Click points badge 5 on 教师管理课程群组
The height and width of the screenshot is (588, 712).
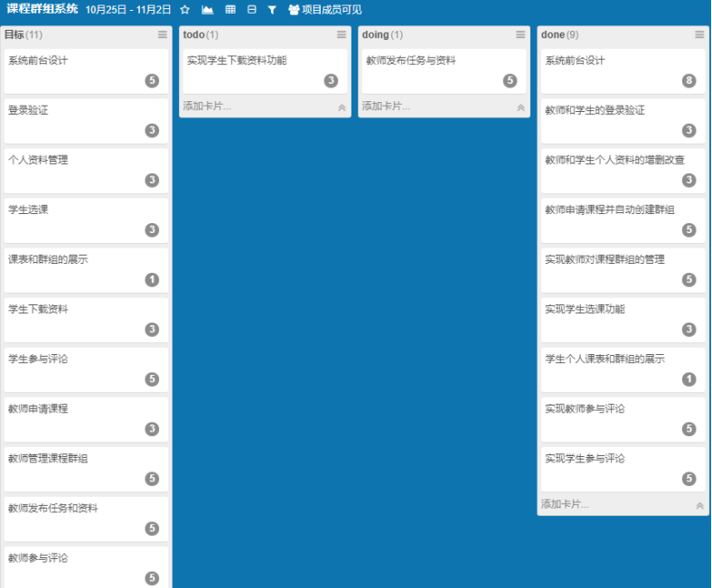(x=152, y=479)
